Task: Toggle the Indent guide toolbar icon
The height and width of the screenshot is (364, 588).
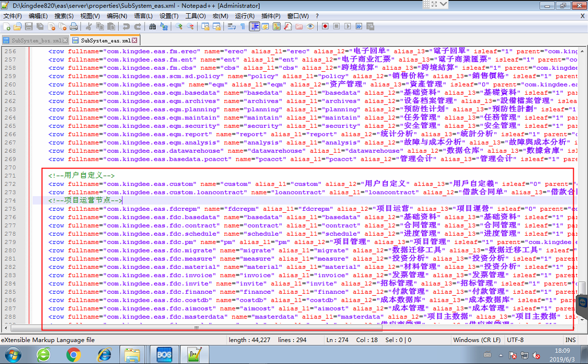Action: [254, 26]
